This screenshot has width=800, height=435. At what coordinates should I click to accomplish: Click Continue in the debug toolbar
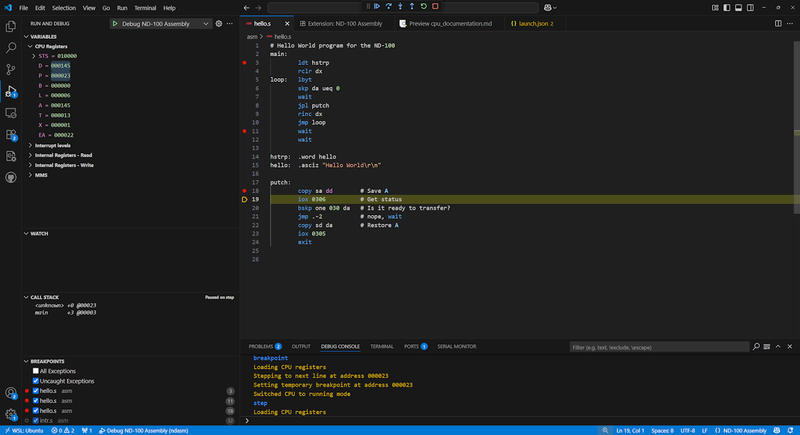[x=377, y=7]
